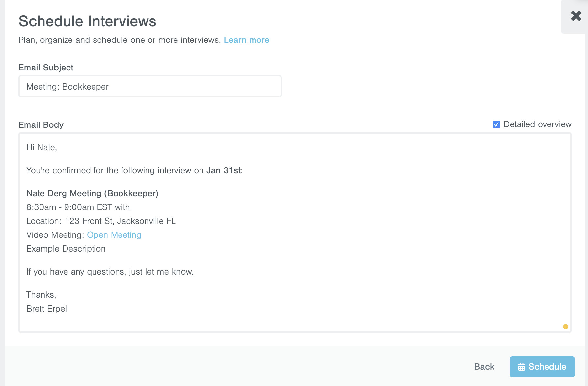Click the 'Email Subject' field label
The image size is (588, 386).
(46, 68)
